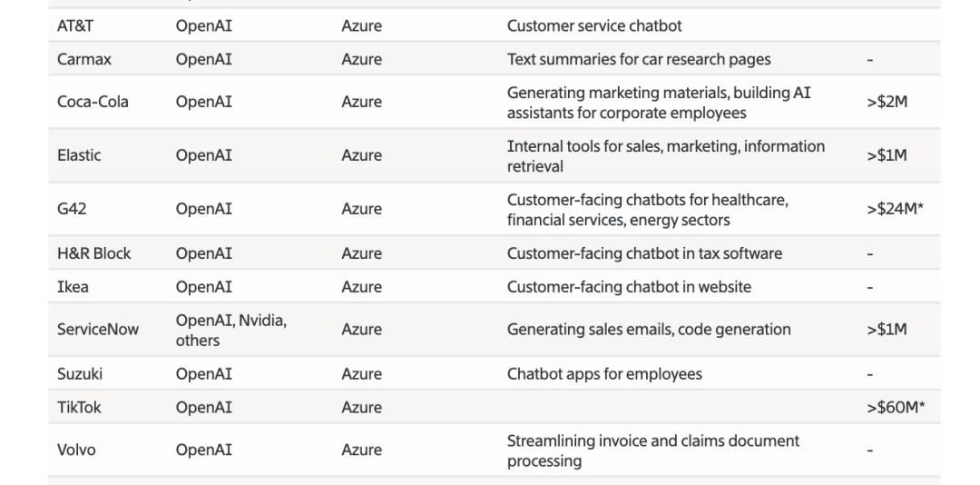Click the 'OpenAI, Nvidia, others' cell

pos(231,330)
